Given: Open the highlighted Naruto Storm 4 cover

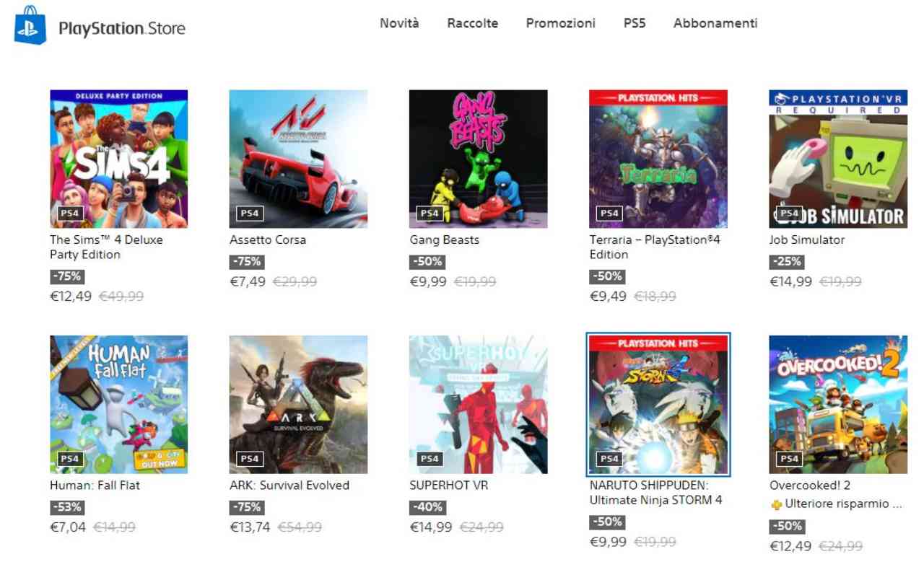Looking at the screenshot, I should (x=658, y=404).
